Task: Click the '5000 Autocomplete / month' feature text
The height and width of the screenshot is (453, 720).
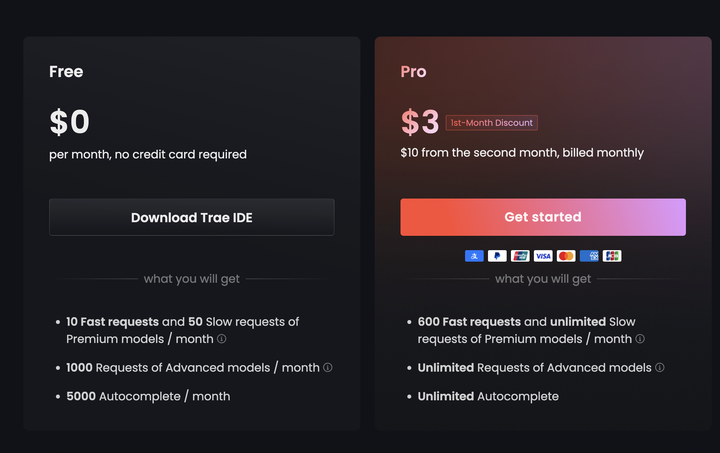Action: coord(148,396)
